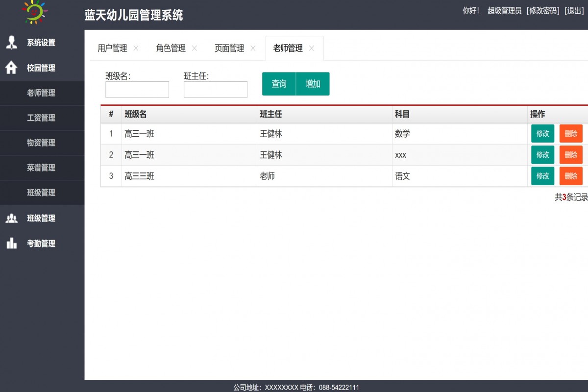
Task: Close the 用户管理 tab with its X icon
Action: 136,49
